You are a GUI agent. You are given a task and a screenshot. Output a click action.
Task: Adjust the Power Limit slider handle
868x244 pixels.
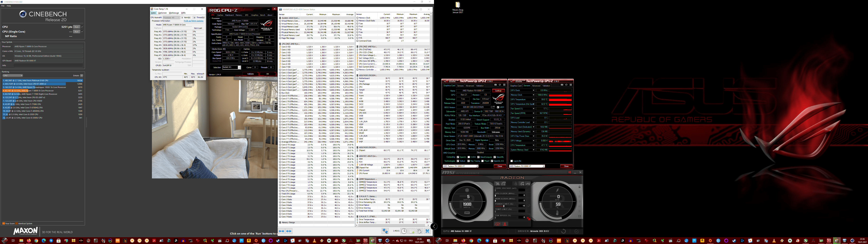click(504, 206)
